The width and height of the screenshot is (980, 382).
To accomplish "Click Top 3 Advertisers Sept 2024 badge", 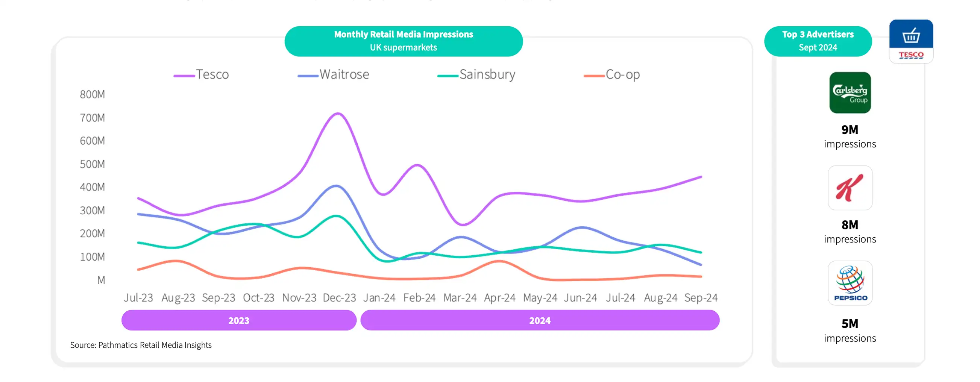I will [x=818, y=41].
